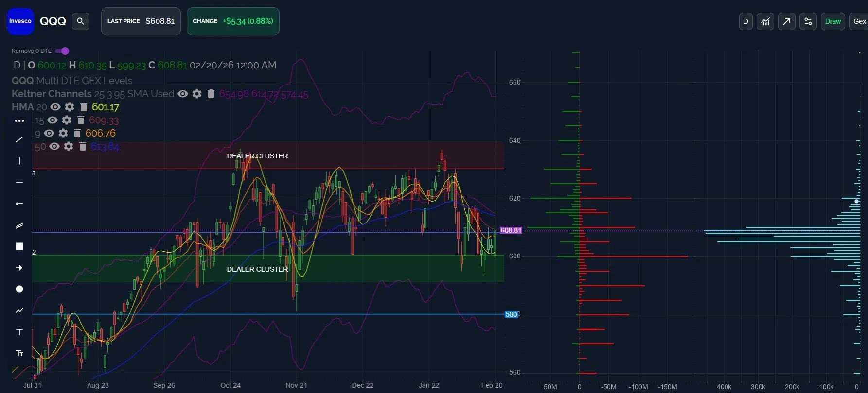Image resolution: width=868 pixels, height=393 pixels.
Task: Click the LAST PRICE $608.81 box
Action: [141, 21]
